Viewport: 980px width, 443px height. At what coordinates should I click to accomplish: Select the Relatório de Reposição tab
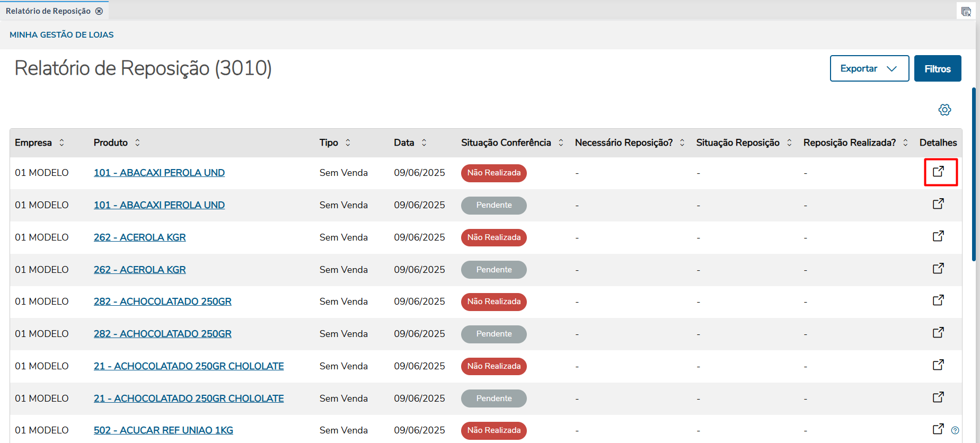click(48, 11)
